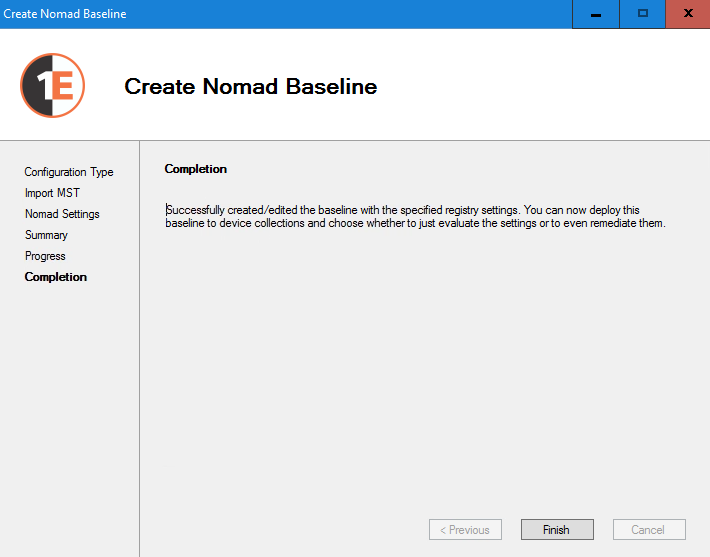Select the Progress step in sidebar
710x557 pixels.
pyautogui.click(x=45, y=256)
